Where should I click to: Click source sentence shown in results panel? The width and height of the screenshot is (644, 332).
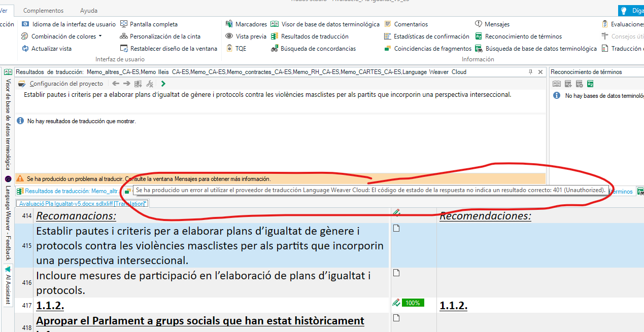267,94
